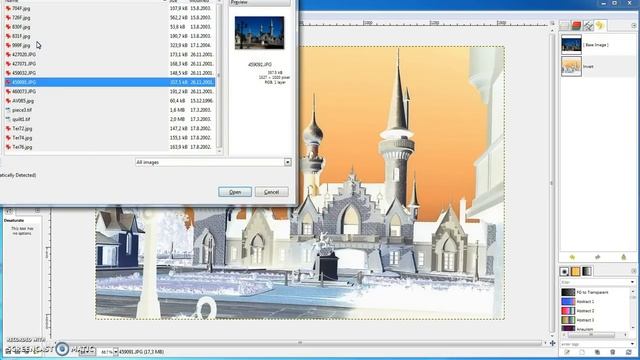Click the canvas horizontal scrollbar
640x360 pixels.
click(x=300, y=343)
